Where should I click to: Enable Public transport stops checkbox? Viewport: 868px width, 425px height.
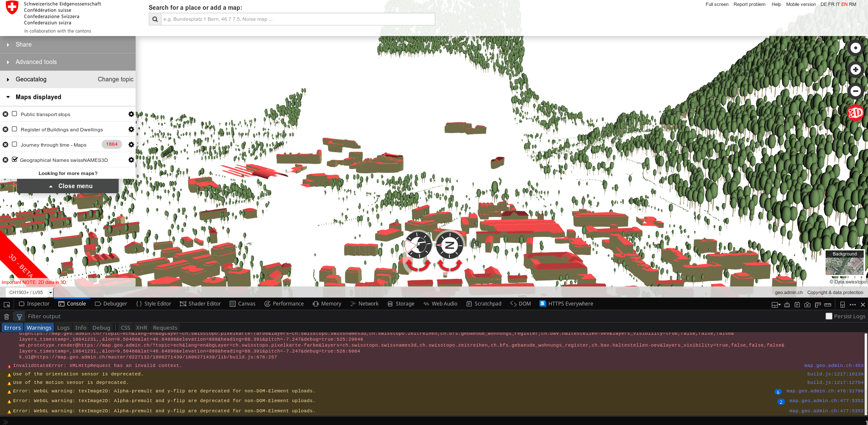click(14, 114)
